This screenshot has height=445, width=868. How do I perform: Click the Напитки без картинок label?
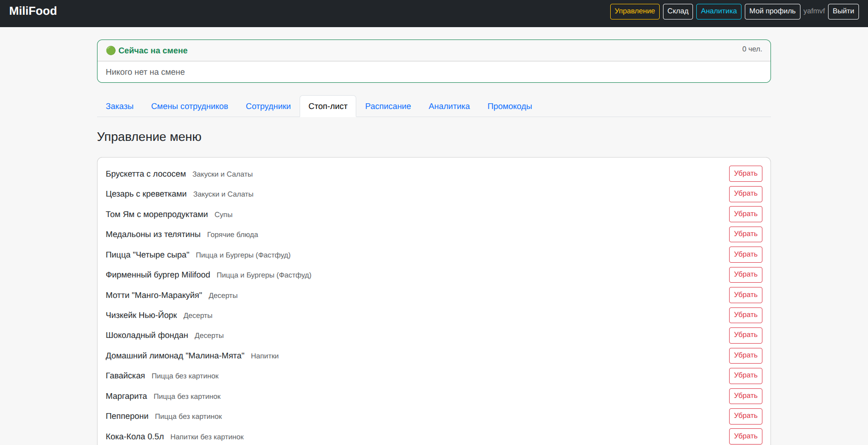pos(207,437)
